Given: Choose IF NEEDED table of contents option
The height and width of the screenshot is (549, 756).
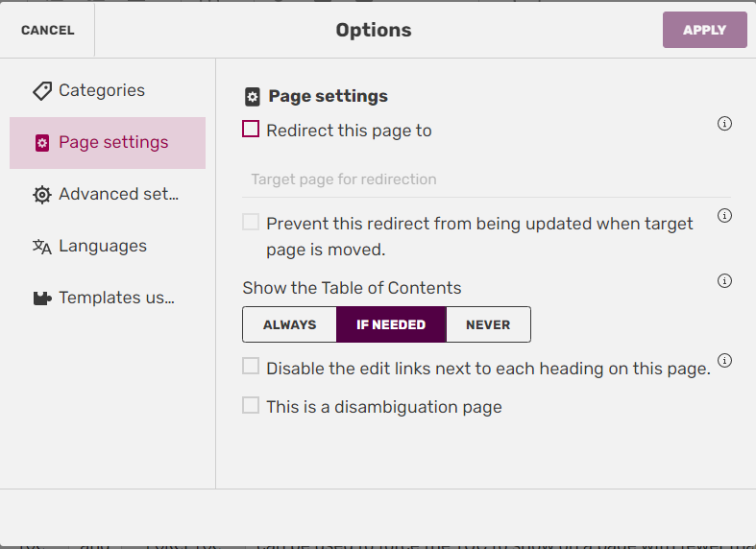Looking at the screenshot, I should [x=391, y=324].
